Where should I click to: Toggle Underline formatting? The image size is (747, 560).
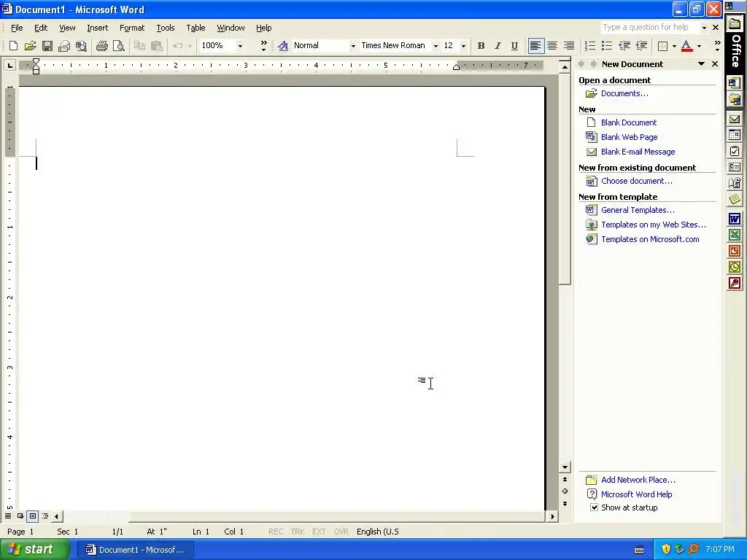pos(514,46)
